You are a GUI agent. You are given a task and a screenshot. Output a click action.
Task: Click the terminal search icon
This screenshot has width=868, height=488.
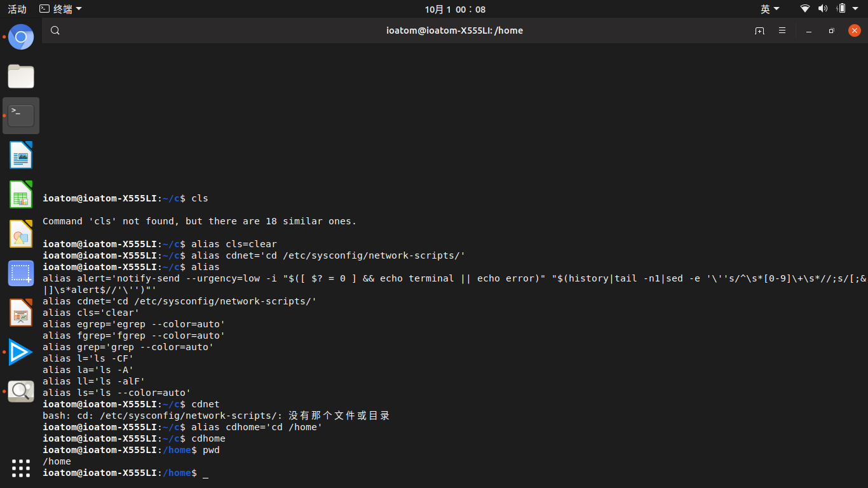[55, 30]
